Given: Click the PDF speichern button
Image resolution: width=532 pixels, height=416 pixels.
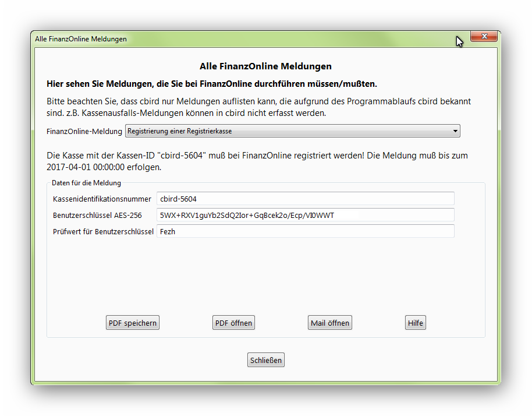Looking at the screenshot, I should coord(133,323).
